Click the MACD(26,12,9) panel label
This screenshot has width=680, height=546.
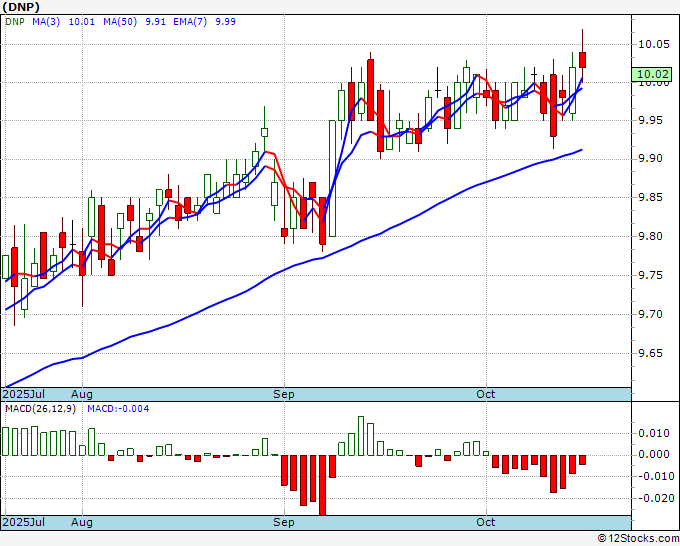(40, 409)
